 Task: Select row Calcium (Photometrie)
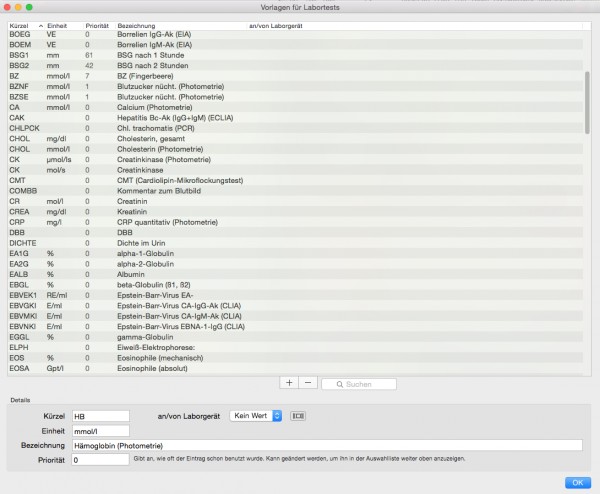(x=295, y=108)
